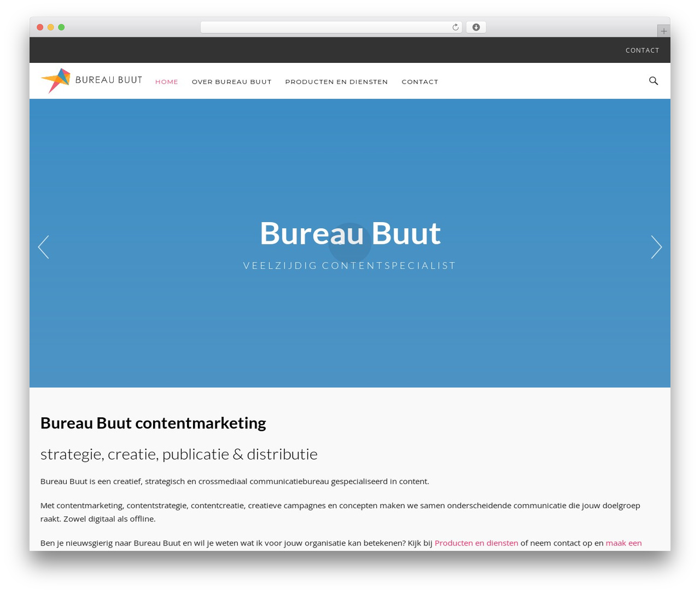Go to the previous slide with the left arrow
Screen dimensions: 700x593
44,247
